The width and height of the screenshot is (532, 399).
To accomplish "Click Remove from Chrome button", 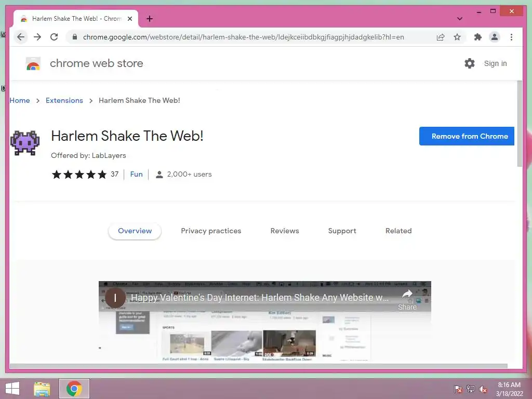I will pyautogui.click(x=467, y=136).
